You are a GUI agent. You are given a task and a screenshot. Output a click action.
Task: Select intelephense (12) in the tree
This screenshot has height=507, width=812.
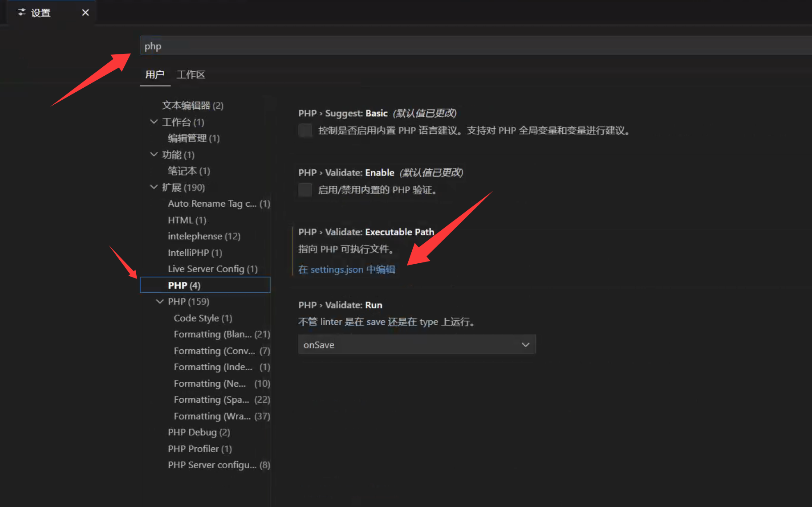click(204, 236)
